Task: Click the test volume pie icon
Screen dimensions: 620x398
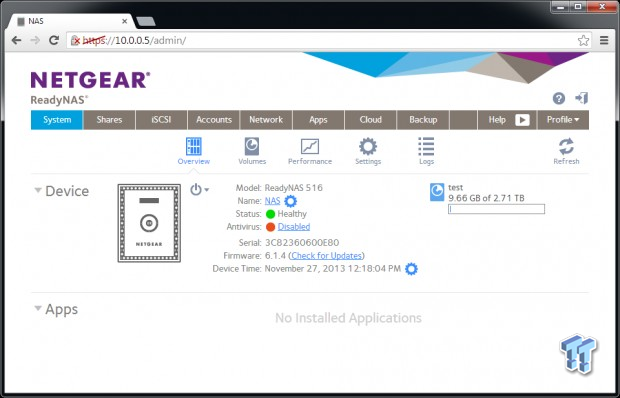Action: point(437,192)
